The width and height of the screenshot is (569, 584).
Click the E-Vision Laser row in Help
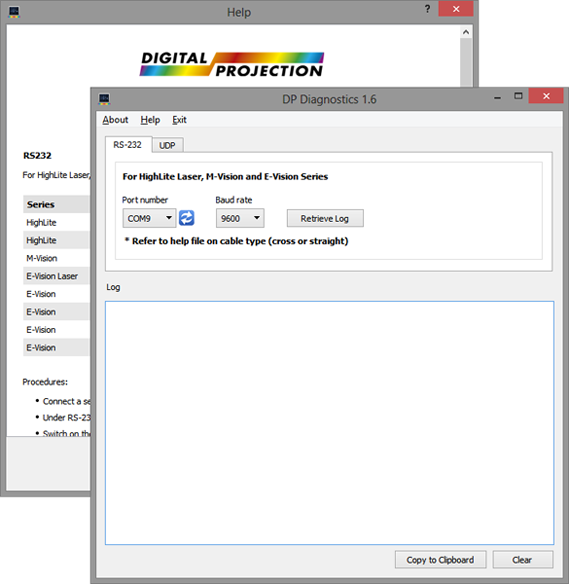(56, 276)
